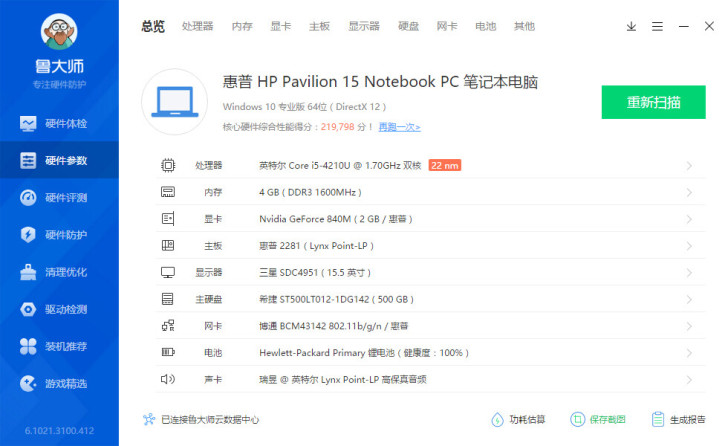
Task: Click the 保存截图 crop icon
Action: 578,420
